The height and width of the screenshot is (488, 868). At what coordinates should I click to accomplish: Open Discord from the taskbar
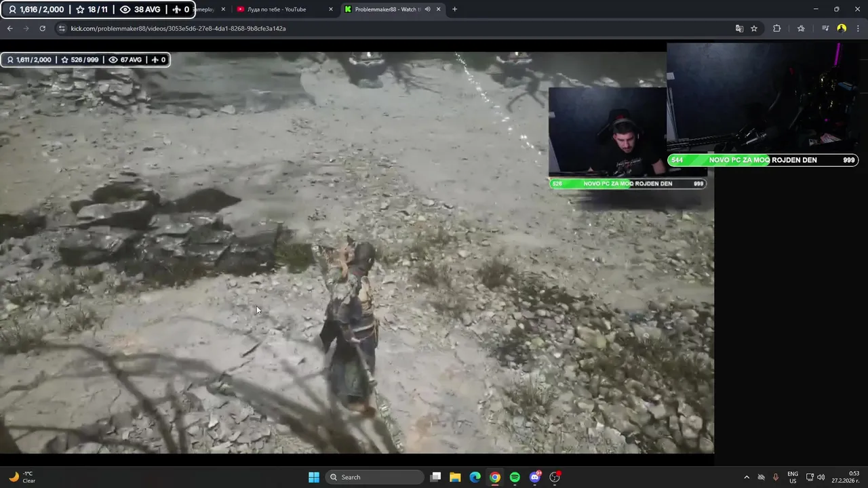pos(535,477)
